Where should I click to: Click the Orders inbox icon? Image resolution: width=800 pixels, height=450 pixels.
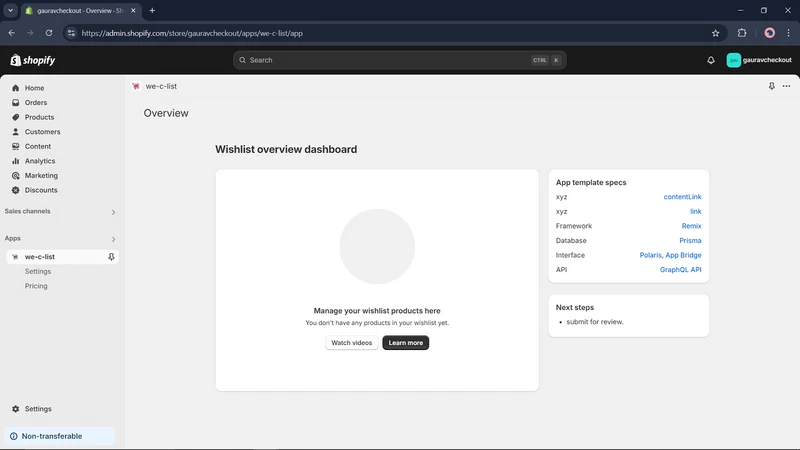click(x=16, y=103)
